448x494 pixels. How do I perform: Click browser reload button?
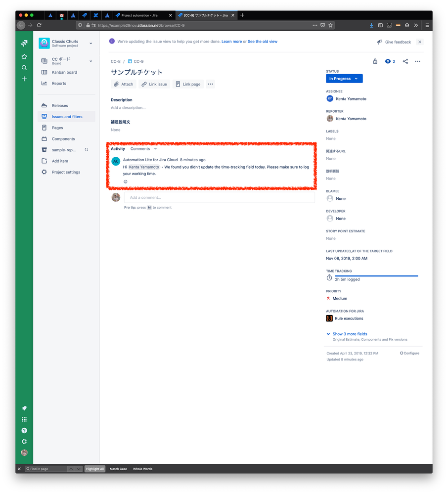39,25
